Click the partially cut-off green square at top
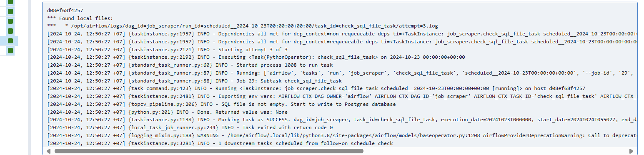 [x=10, y=2]
